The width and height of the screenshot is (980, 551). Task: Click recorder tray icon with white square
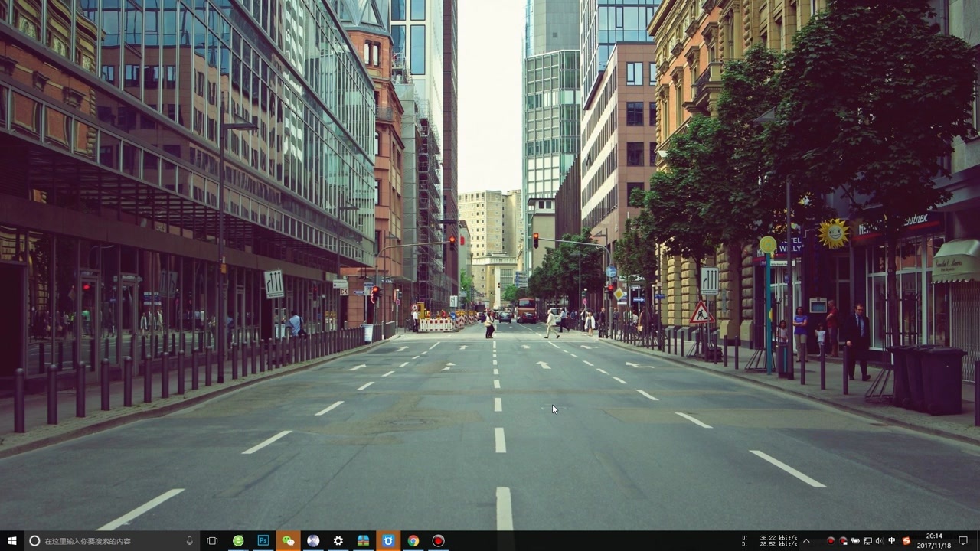tap(844, 541)
